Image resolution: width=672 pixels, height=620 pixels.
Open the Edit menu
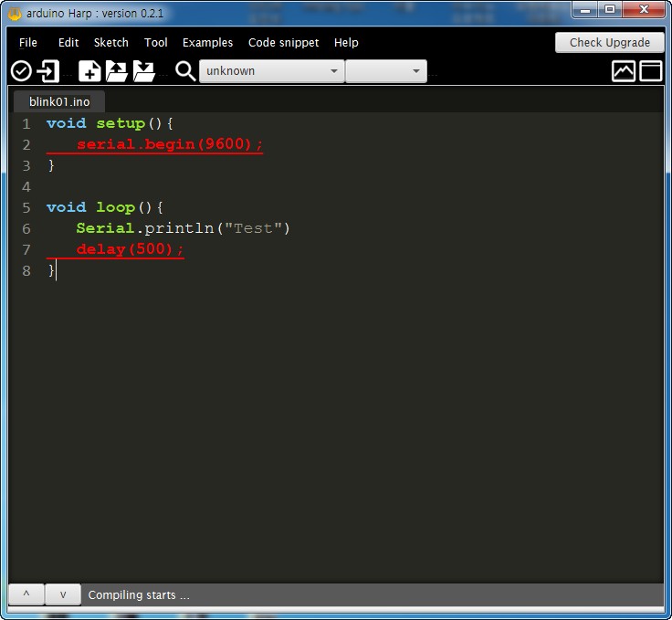68,42
